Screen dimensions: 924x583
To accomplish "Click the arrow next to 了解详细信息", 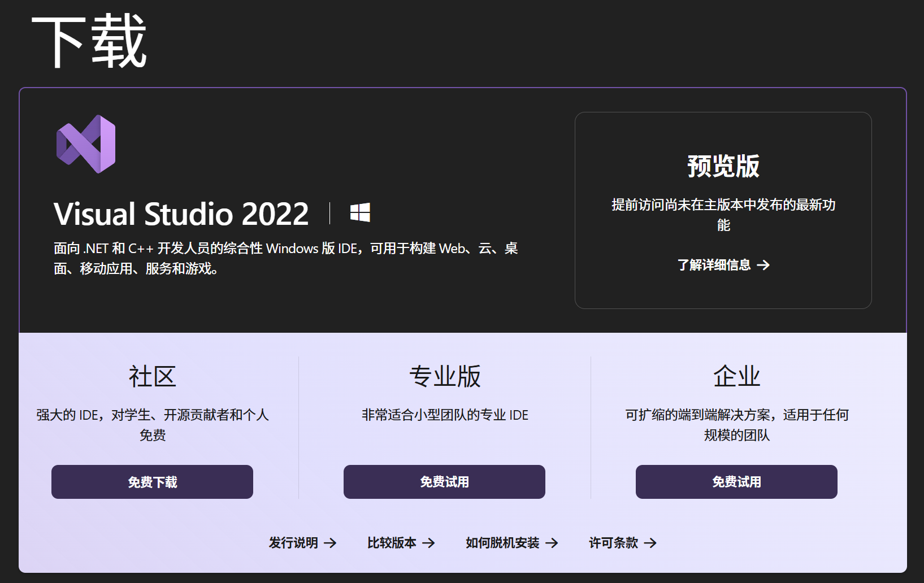I will 766,265.
